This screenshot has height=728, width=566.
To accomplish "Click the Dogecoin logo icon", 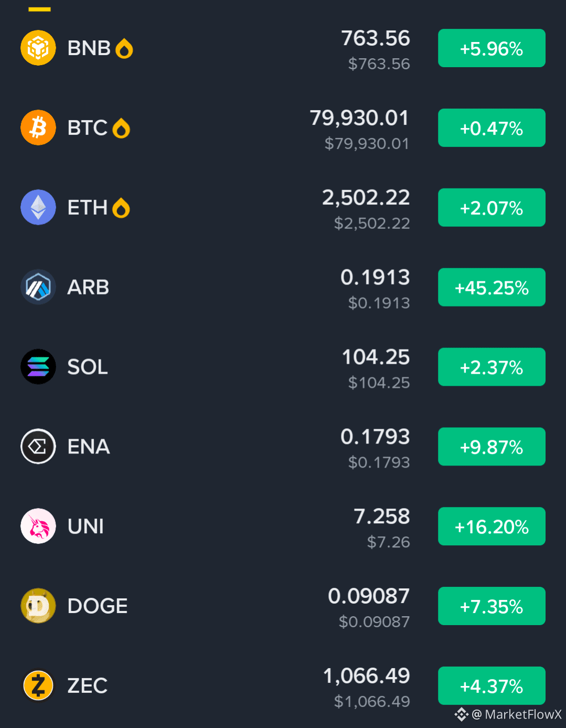I will 38,606.
